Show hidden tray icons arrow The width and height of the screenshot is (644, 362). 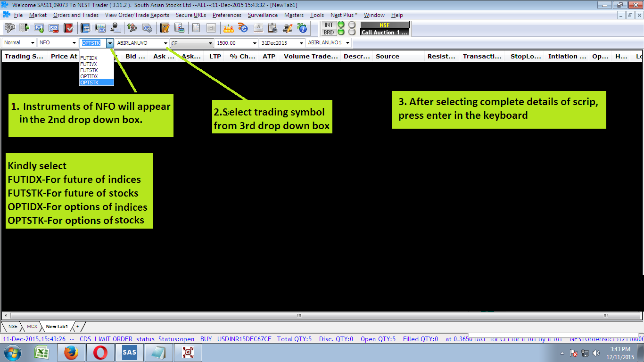[x=562, y=353]
